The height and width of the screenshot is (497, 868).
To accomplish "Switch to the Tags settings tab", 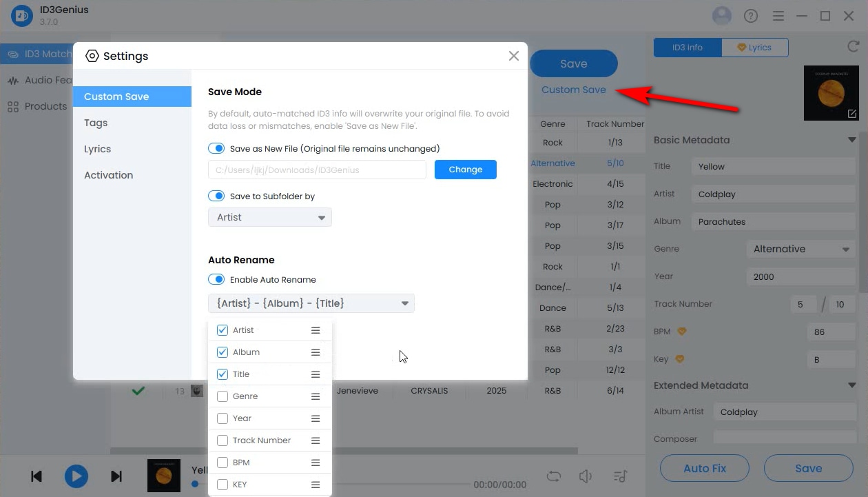I will tap(96, 123).
